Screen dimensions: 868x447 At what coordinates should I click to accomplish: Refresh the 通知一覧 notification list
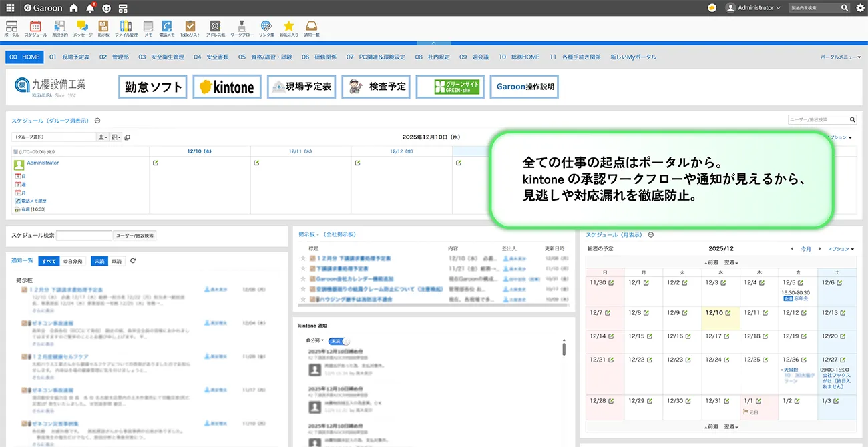tap(133, 261)
